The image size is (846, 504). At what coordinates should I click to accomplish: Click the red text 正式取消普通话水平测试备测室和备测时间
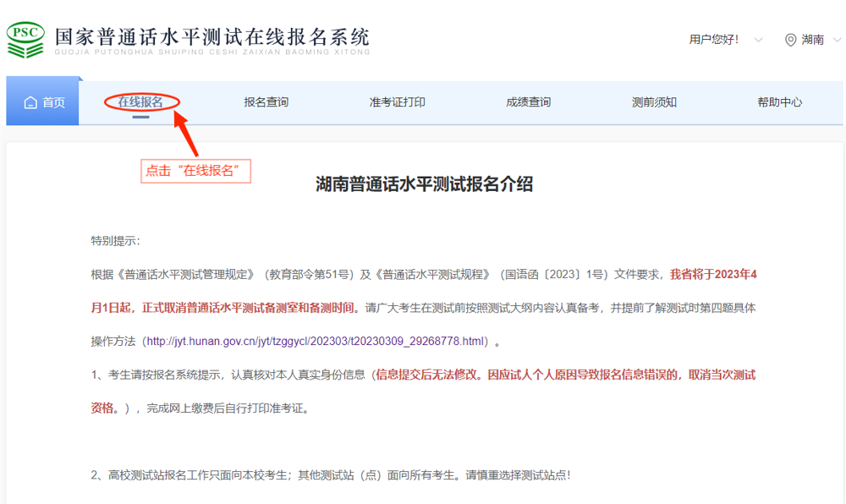(x=248, y=308)
